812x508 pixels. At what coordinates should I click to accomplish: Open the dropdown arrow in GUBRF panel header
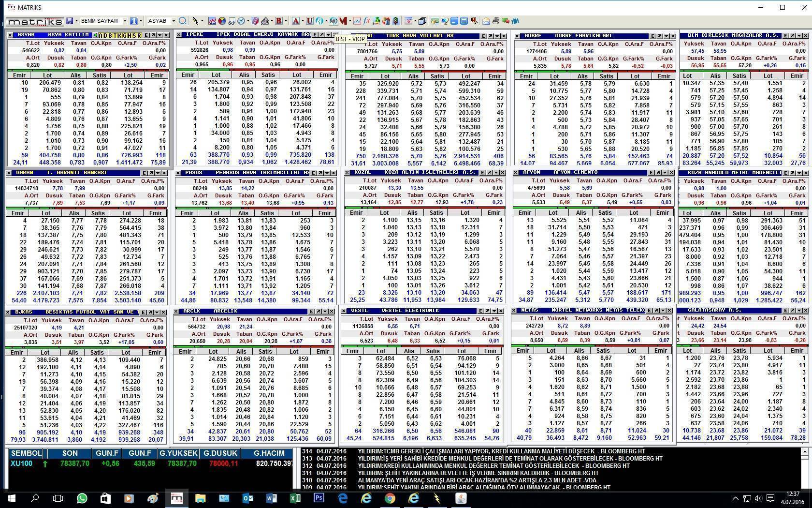pos(666,36)
